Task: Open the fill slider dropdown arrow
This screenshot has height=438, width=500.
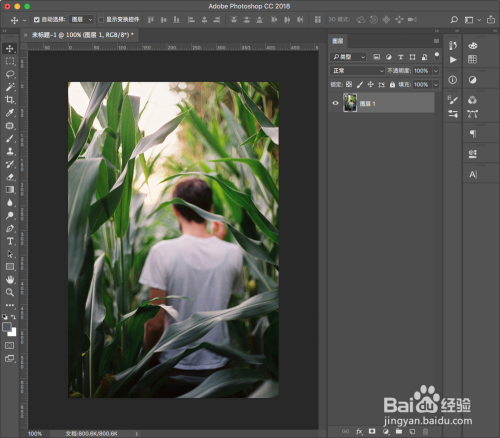Action: click(436, 85)
